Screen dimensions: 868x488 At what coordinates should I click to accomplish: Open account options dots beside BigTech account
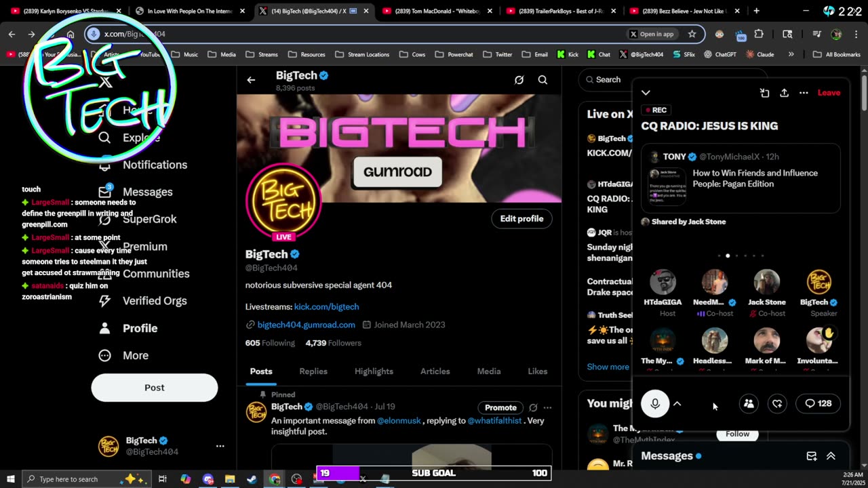click(x=220, y=446)
